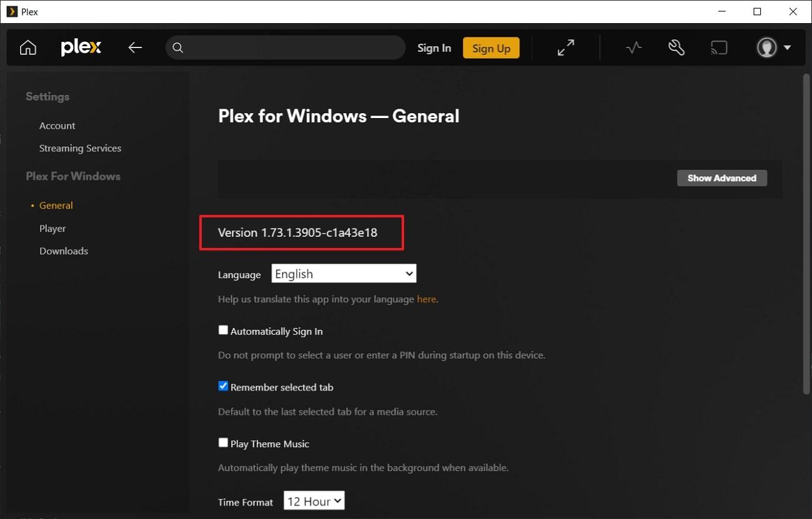The image size is (812, 519).
Task: Click the back arrow navigation icon
Action: [135, 47]
